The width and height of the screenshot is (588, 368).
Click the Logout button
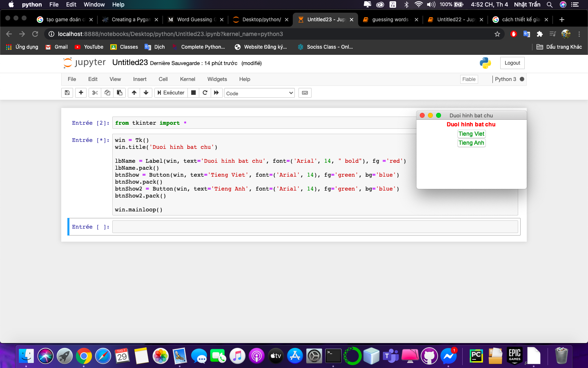click(512, 63)
